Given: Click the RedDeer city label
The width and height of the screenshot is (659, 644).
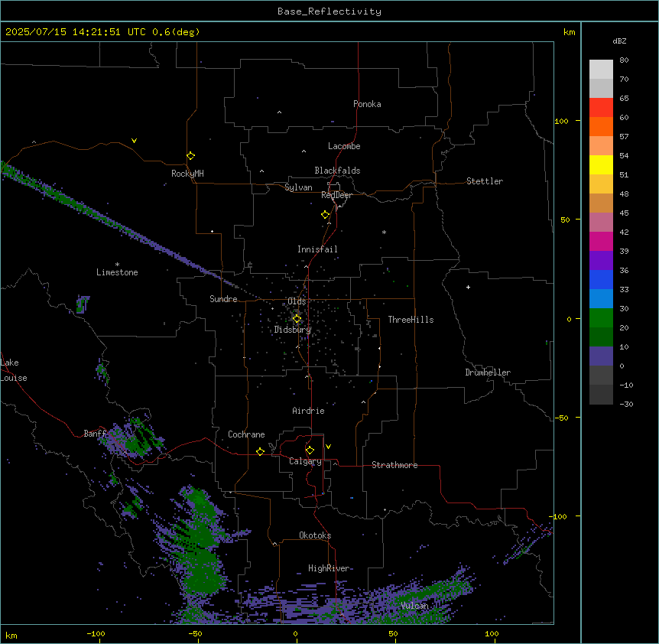Looking at the screenshot, I should [x=336, y=195].
